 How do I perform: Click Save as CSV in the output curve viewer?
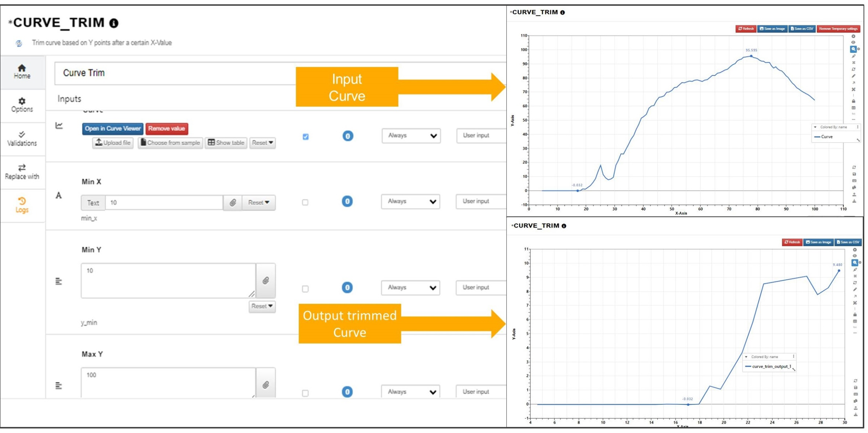848,242
